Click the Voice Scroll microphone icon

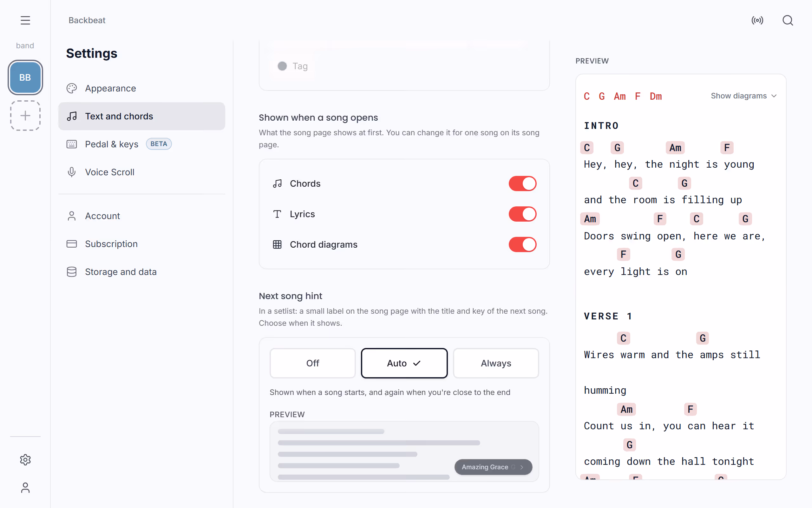[x=71, y=172]
